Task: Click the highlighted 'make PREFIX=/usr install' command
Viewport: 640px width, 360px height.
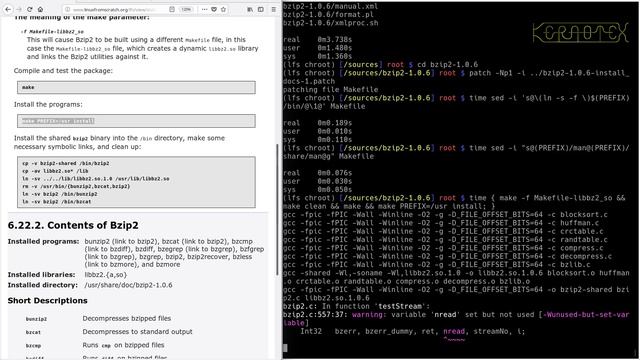Action: [x=58, y=121]
